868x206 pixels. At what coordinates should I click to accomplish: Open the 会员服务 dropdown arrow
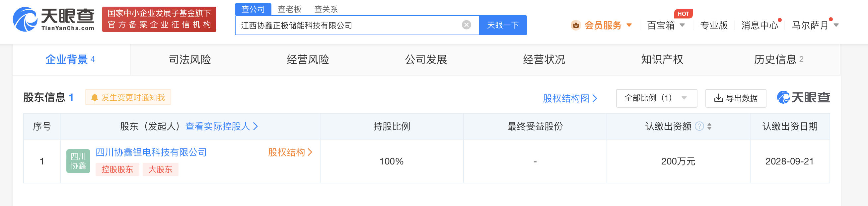[x=629, y=25]
